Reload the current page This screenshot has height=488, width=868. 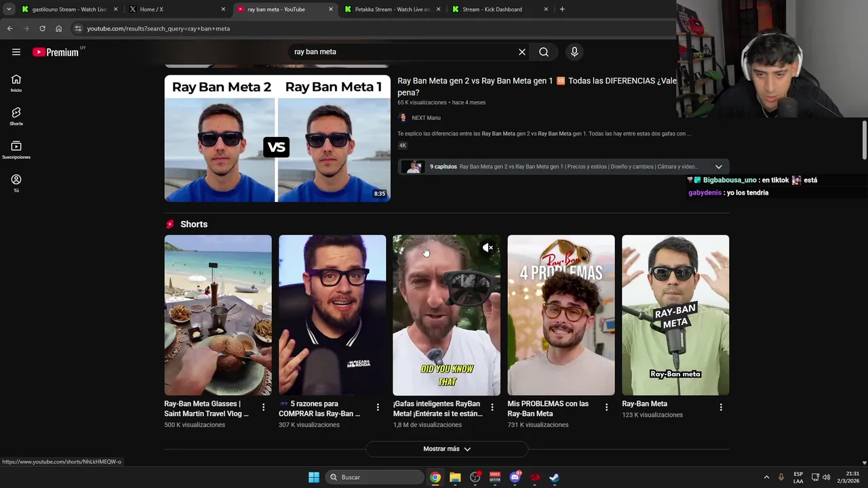42,28
